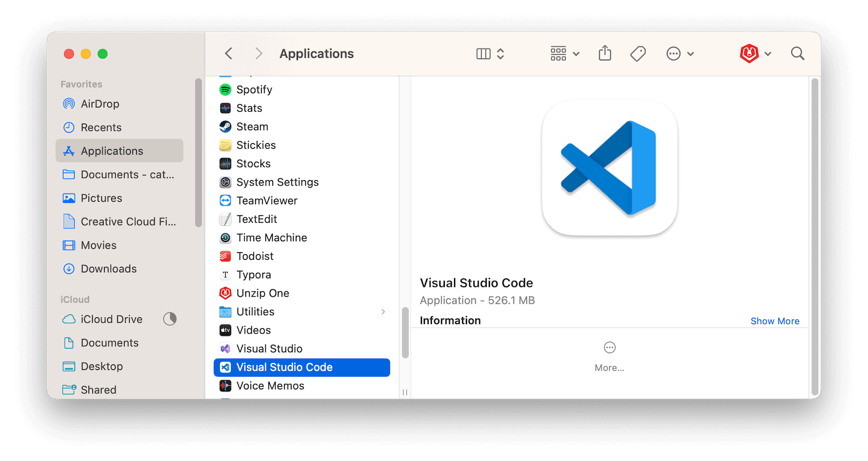Open the group-by grid dropdown
Image resolution: width=868 pixels, height=461 pixels.
565,54
